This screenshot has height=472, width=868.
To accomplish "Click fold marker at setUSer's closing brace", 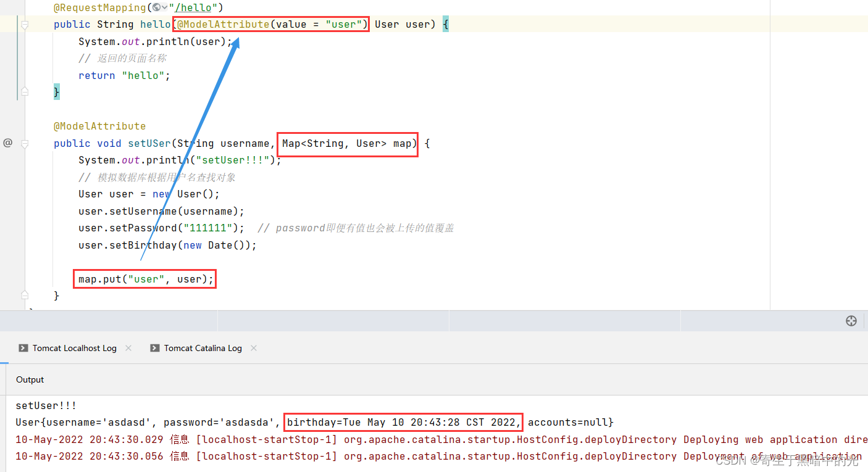I will click(25, 296).
